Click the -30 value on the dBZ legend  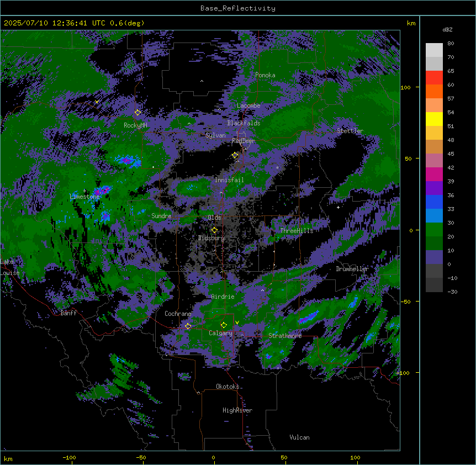point(453,292)
